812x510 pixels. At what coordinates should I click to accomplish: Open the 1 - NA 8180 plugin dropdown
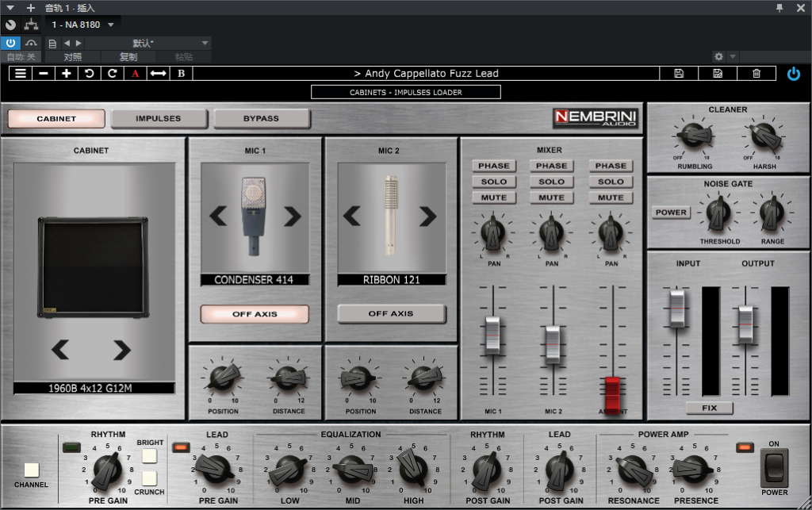click(x=111, y=25)
